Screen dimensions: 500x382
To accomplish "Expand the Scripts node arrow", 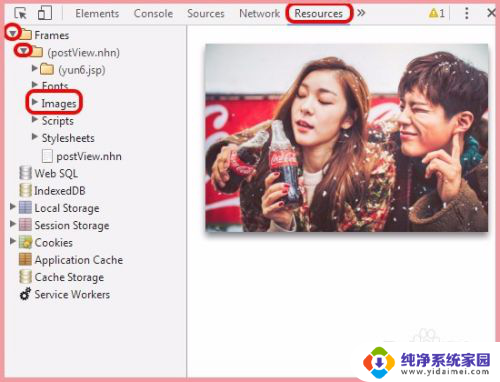I will point(34,119).
